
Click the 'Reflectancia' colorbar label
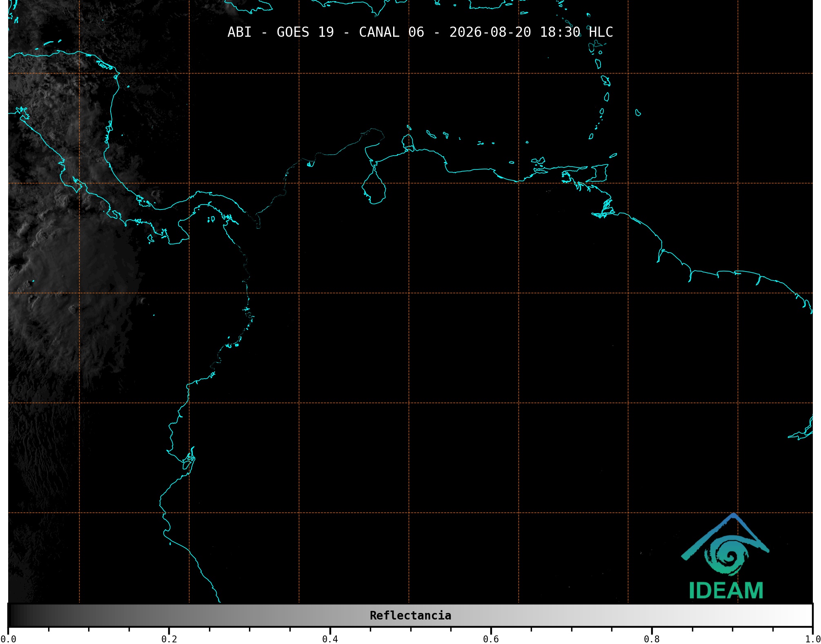click(410, 615)
